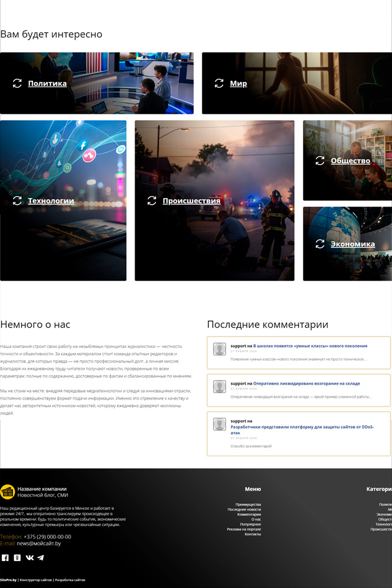Open the warehouse fire article link

pos(306,384)
